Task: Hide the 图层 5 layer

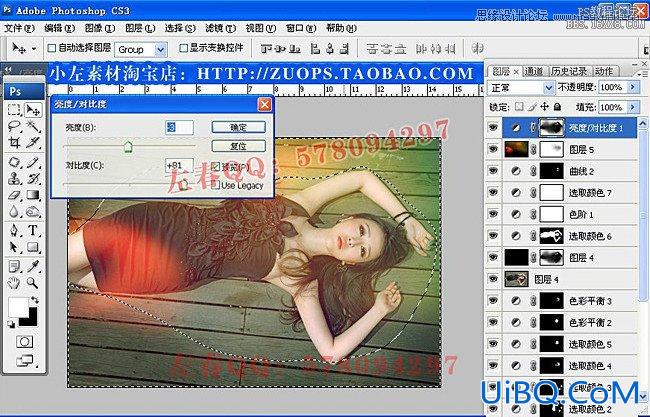Action: coord(493,149)
